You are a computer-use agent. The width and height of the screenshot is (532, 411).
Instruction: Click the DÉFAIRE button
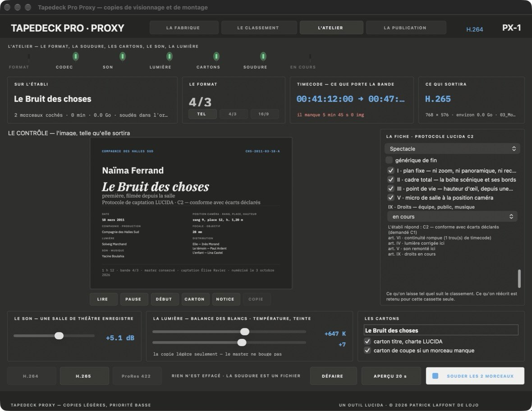coord(334,376)
